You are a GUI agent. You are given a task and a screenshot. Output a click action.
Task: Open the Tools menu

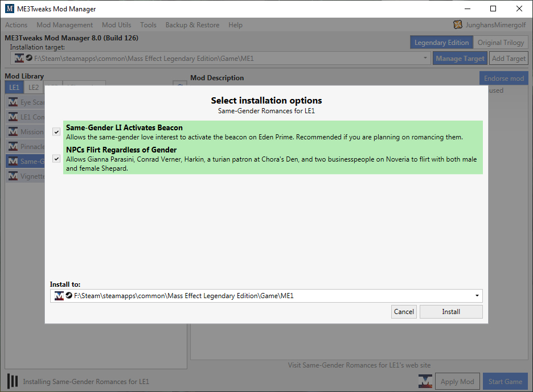pos(148,25)
